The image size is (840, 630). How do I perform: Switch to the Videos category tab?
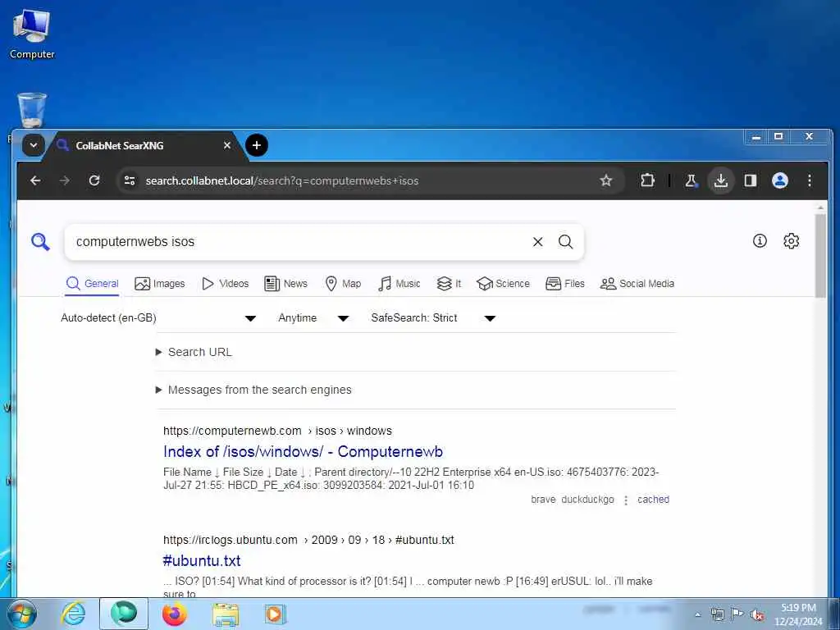coord(225,283)
